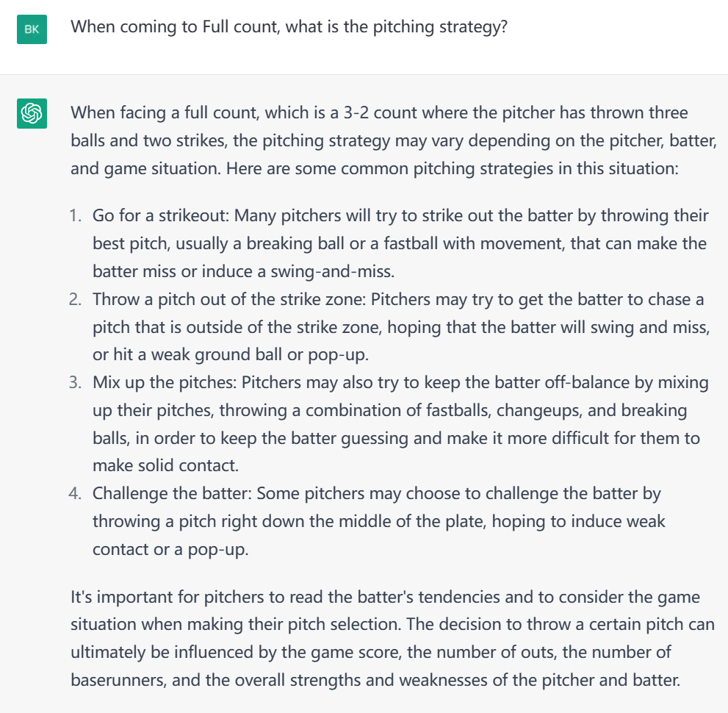Viewport: 728px width, 713px height.
Task: Click the 'Mix up the pitches' heading text
Action: click(x=164, y=383)
